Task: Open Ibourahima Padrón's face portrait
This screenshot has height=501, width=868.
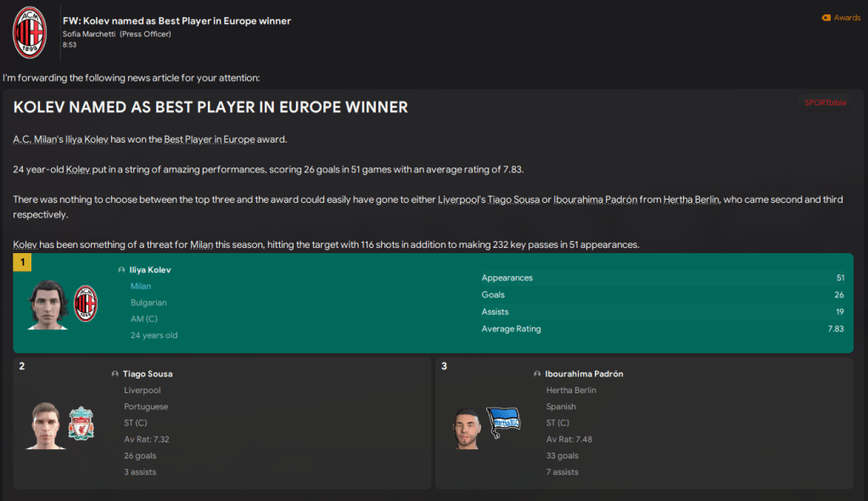Action: click(x=466, y=428)
